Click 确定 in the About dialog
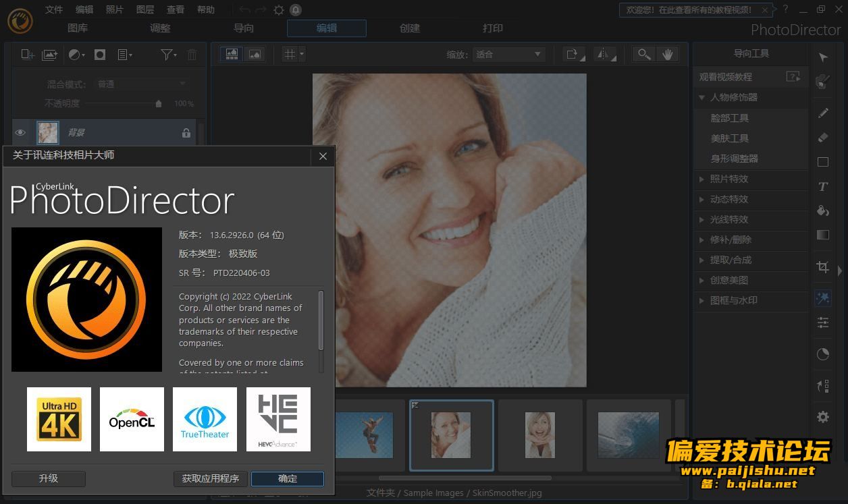 [x=288, y=478]
